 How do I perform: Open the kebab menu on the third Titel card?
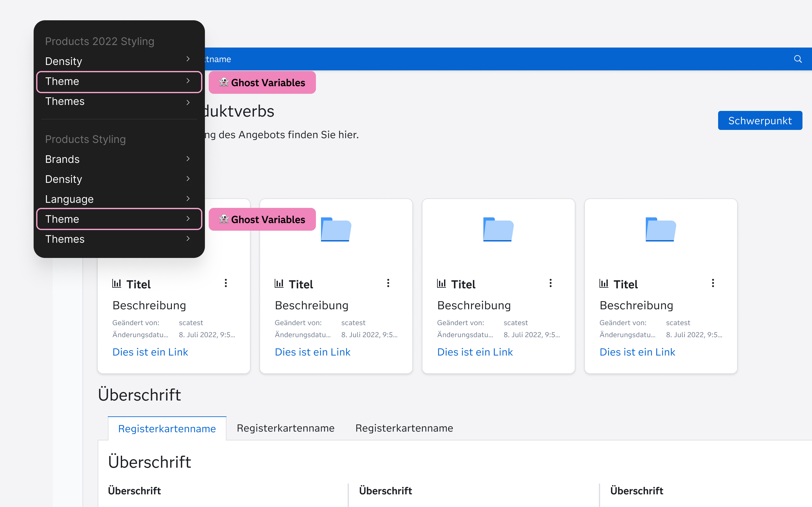[550, 283]
